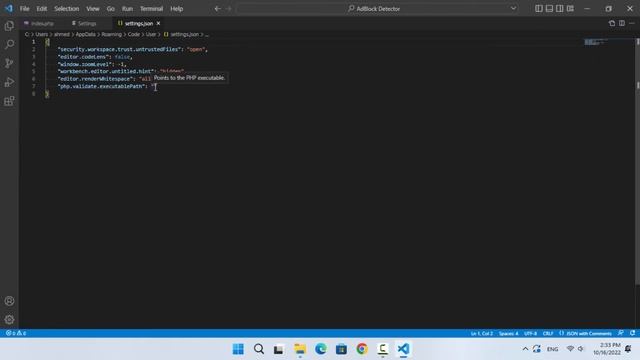Click Ln 1, Col 2 in status bar

[482, 333]
